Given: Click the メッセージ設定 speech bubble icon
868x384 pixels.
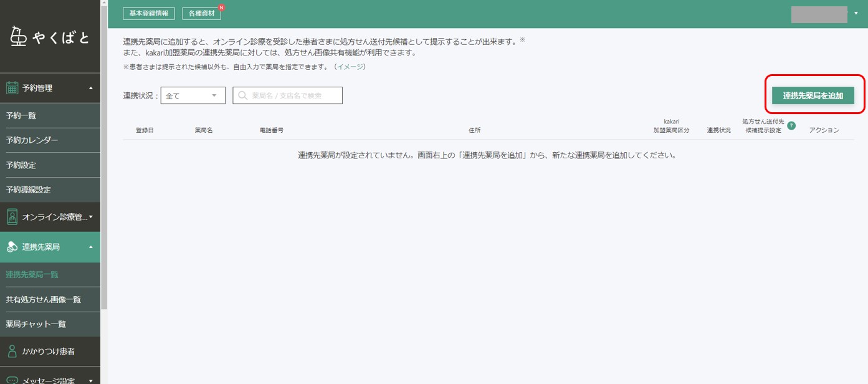Looking at the screenshot, I should tap(12, 380).
